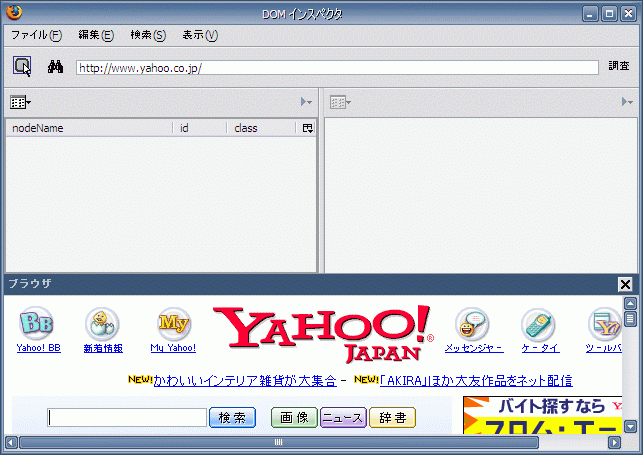Open the ファイル(F) menu
643x455 pixels.
(x=36, y=35)
